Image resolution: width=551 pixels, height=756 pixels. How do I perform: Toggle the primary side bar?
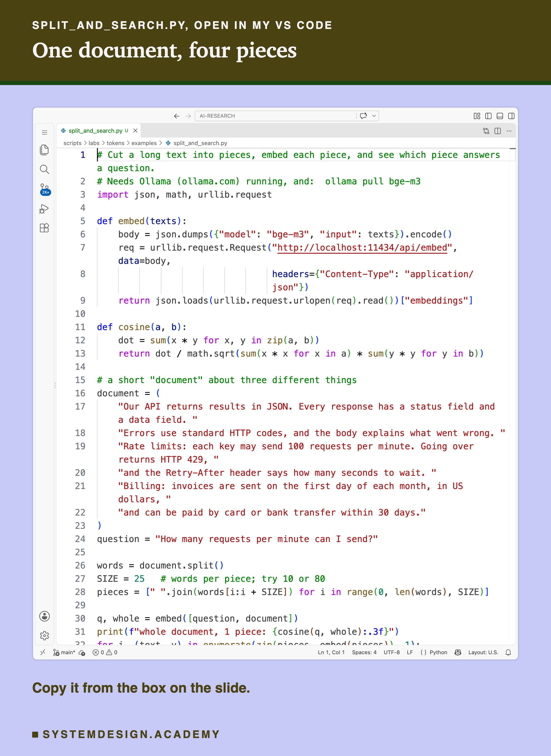tap(488, 116)
